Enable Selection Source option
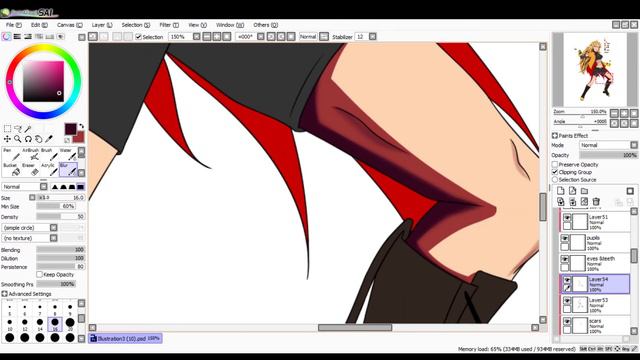 [555, 180]
